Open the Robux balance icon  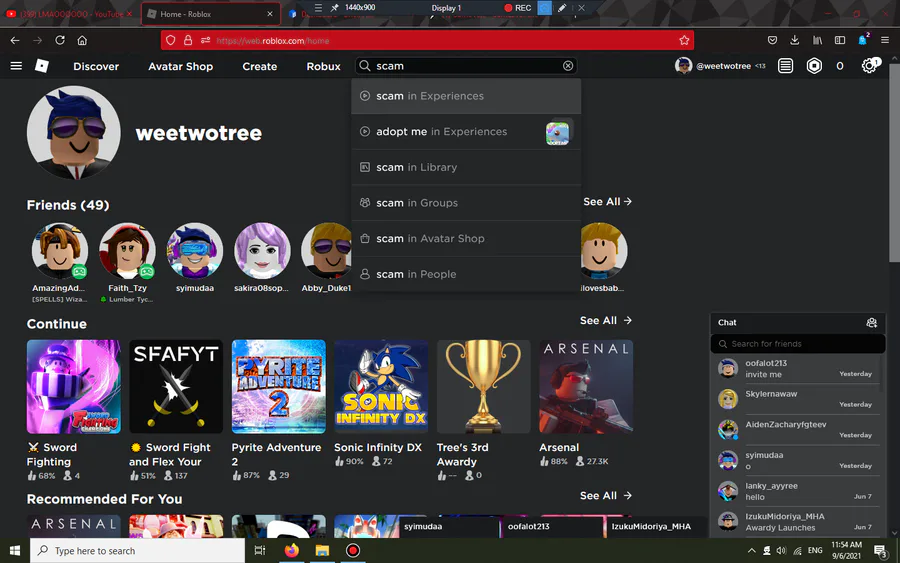(814, 66)
